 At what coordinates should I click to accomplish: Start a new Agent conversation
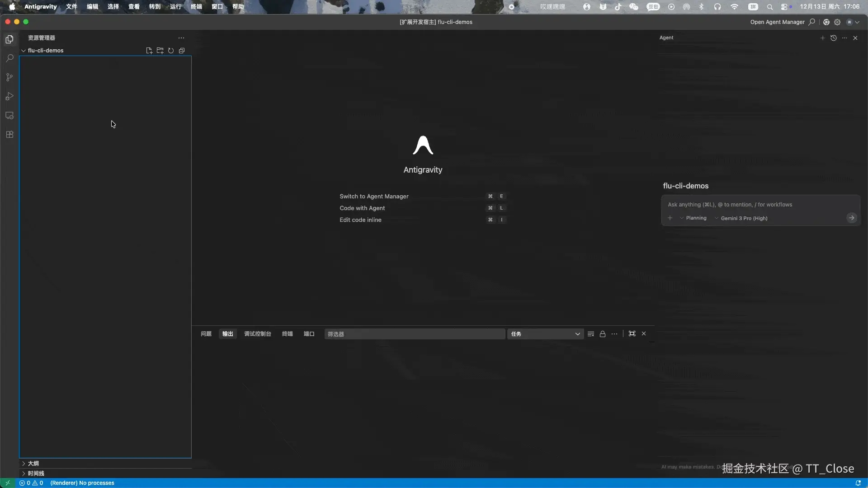click(x=822, y=38)
